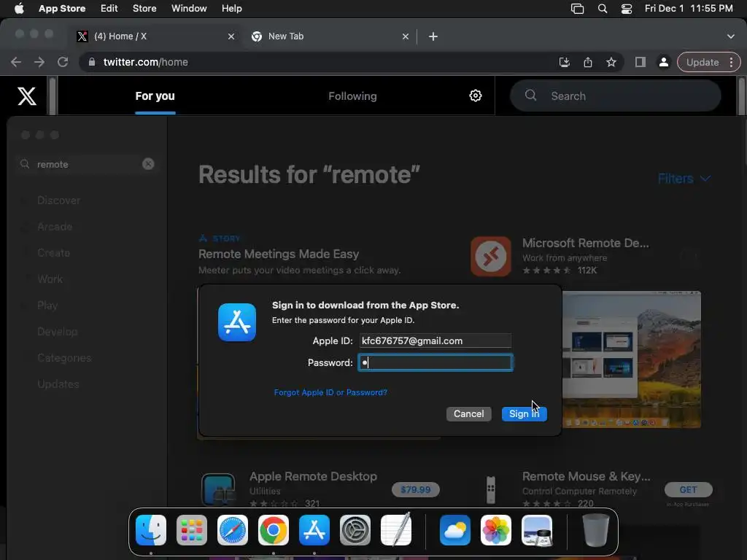Close the New Tab tab
The height and width of the screenshot is (560, 747).
tap(406, 36)
